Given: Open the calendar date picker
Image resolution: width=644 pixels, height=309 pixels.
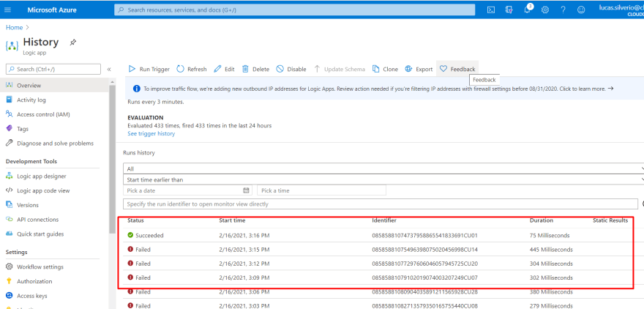Looking at the screenshot, I should pos(246,190).
